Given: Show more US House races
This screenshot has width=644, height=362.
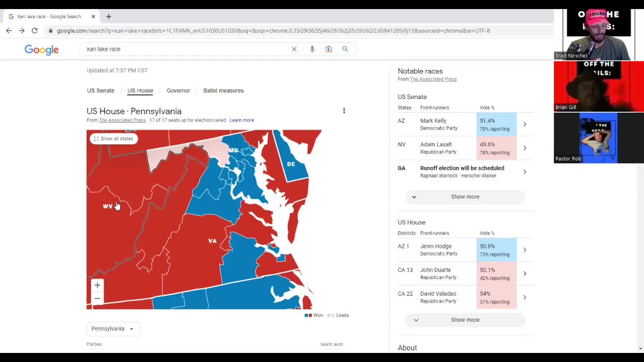Looking at the screenshot, I should point(465,320).
